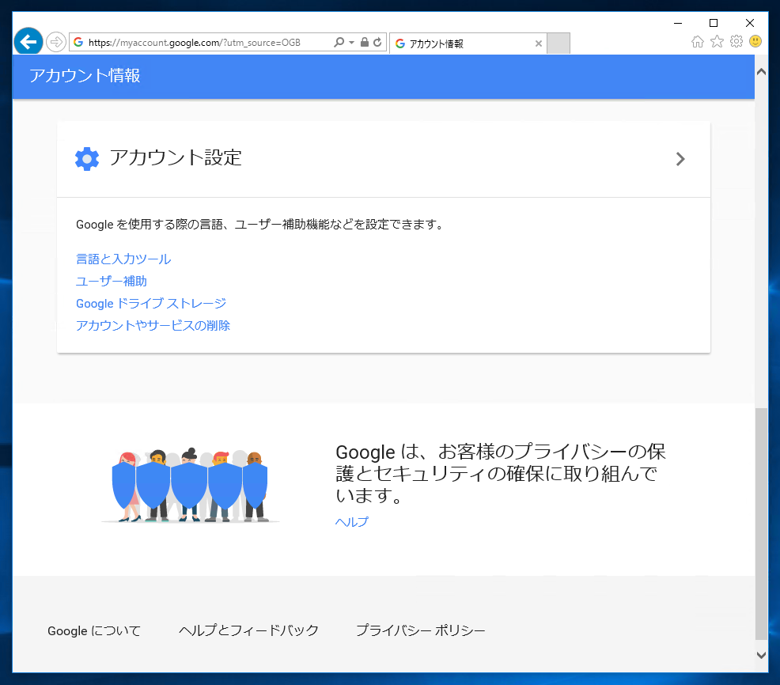780x685 pixels.
Task: View the security lock icon details
Action: (365, 42)
